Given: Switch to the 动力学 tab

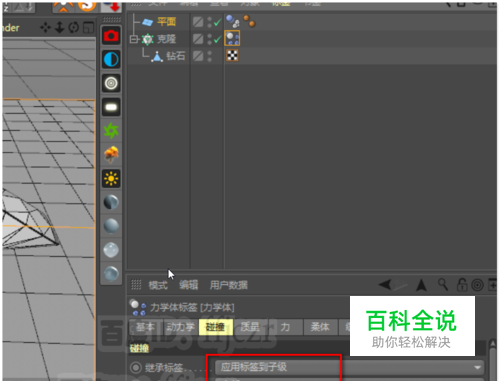Looking at the screenshot, I should coord(180,327).
